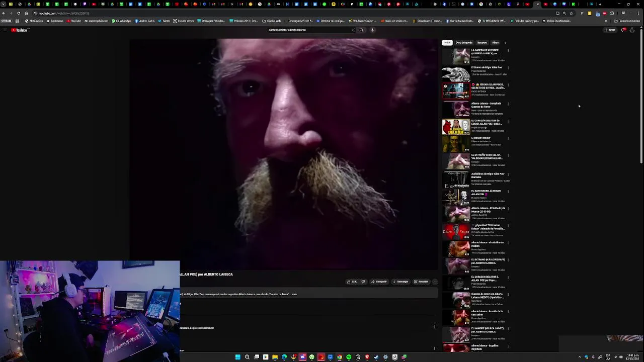Focus the search field 'corazon delator alberto laiseca'
The image size is (644, 362).
click(309, 30)
